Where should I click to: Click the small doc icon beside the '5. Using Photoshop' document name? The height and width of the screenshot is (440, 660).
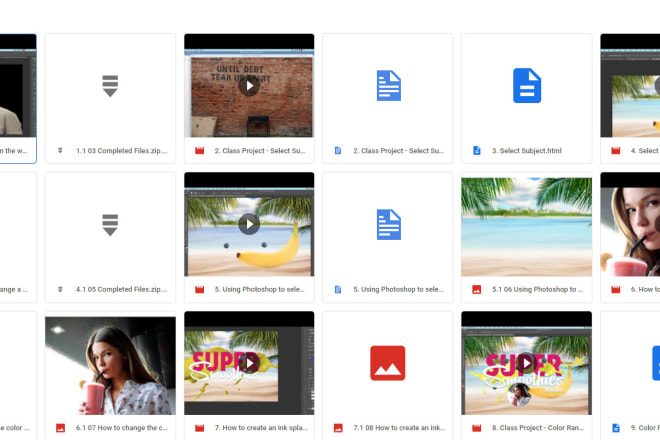[x=338, y=289]
